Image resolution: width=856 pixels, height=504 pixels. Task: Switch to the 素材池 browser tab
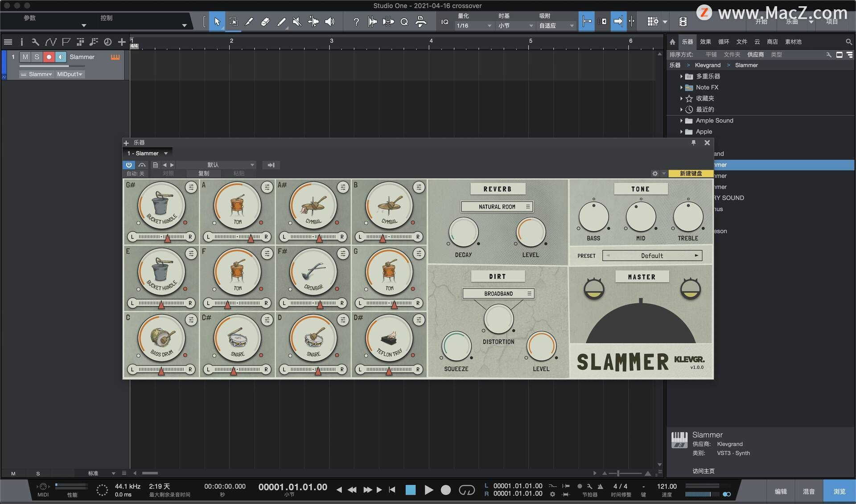pos(793,41)
